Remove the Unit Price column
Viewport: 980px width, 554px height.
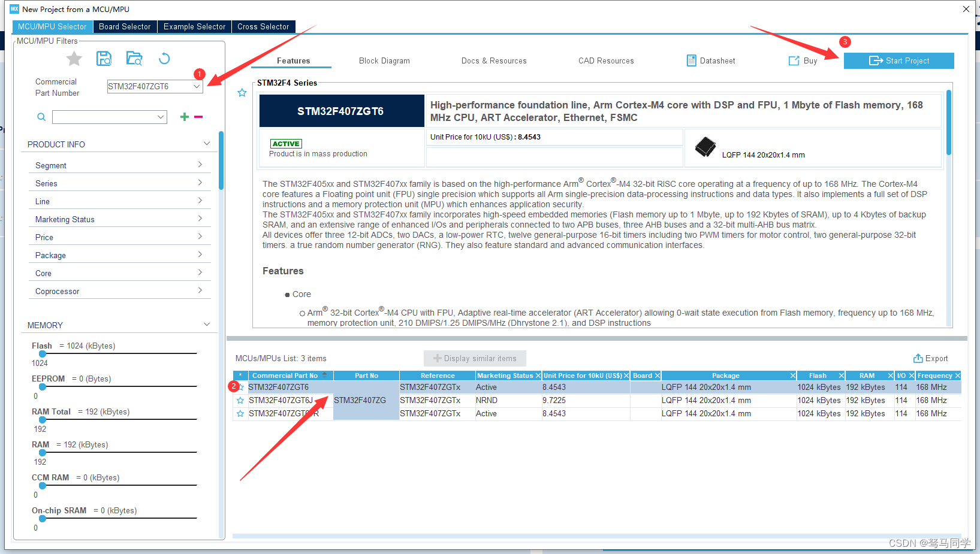click(x=626, y=376)
